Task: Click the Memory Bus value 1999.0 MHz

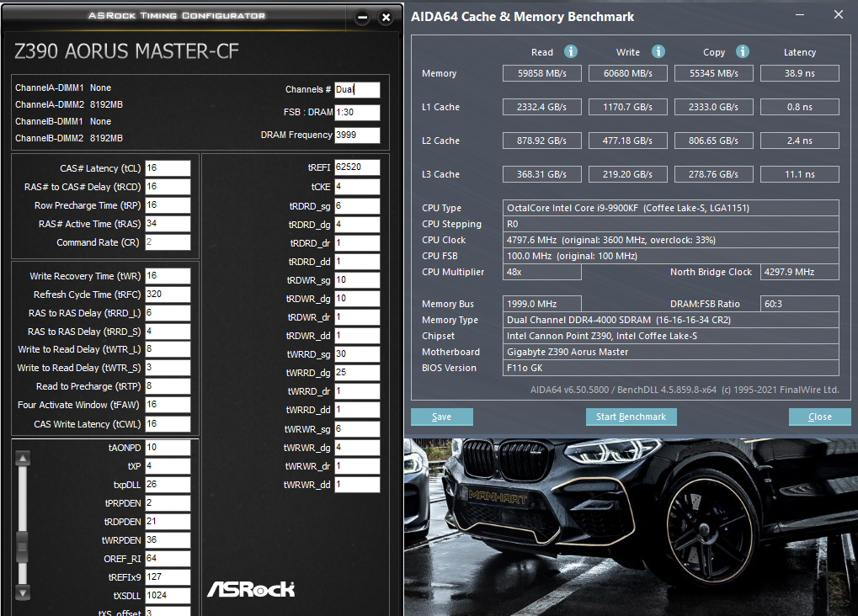Action: tap(542, 304)
